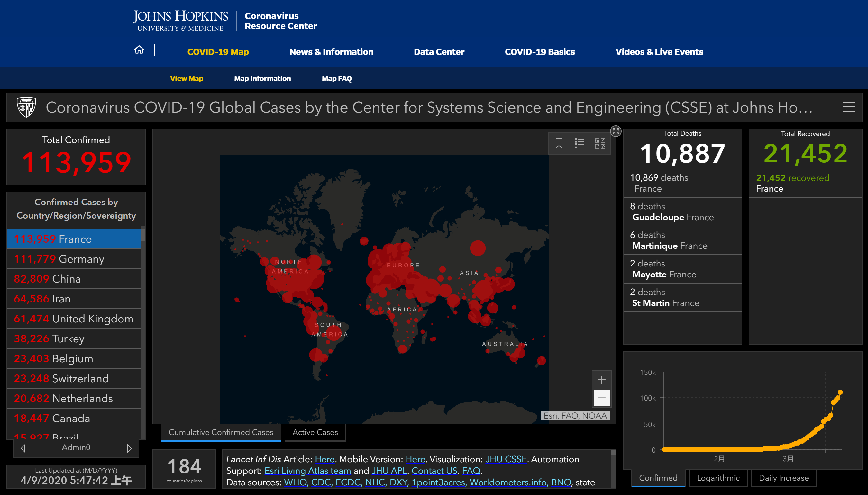868x495 pixels.
Task: Open Videos & Live Events menu
Action: click(659, 52)
